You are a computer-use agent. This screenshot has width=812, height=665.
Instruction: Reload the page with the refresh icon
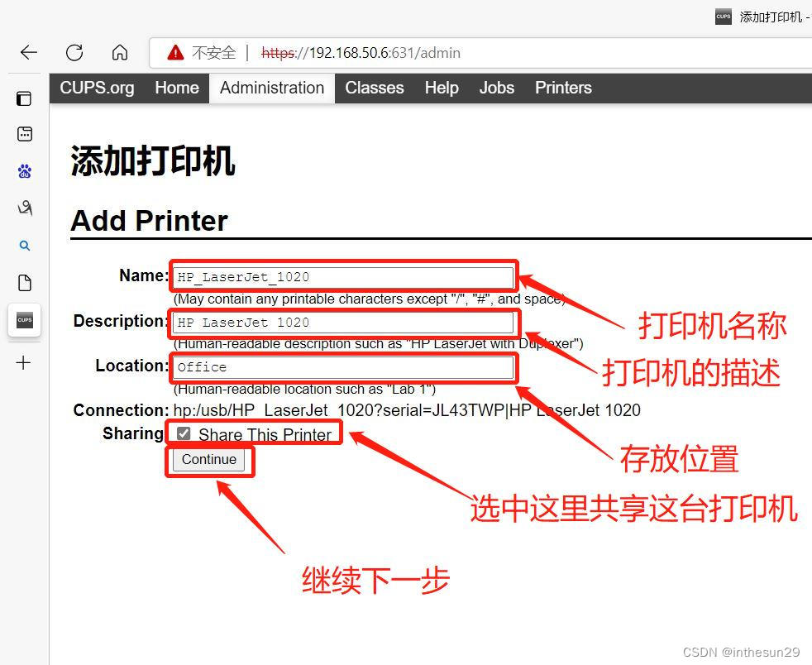click(x=74, y=52)
